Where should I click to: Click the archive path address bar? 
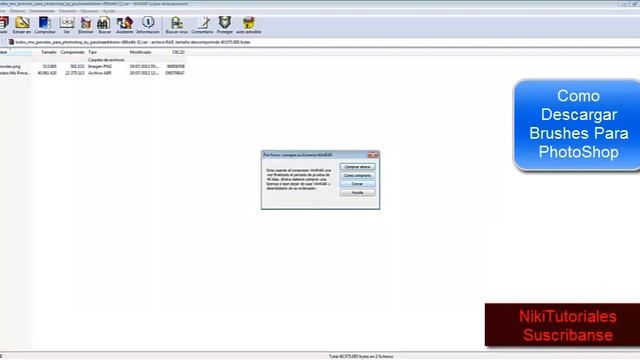322,42
